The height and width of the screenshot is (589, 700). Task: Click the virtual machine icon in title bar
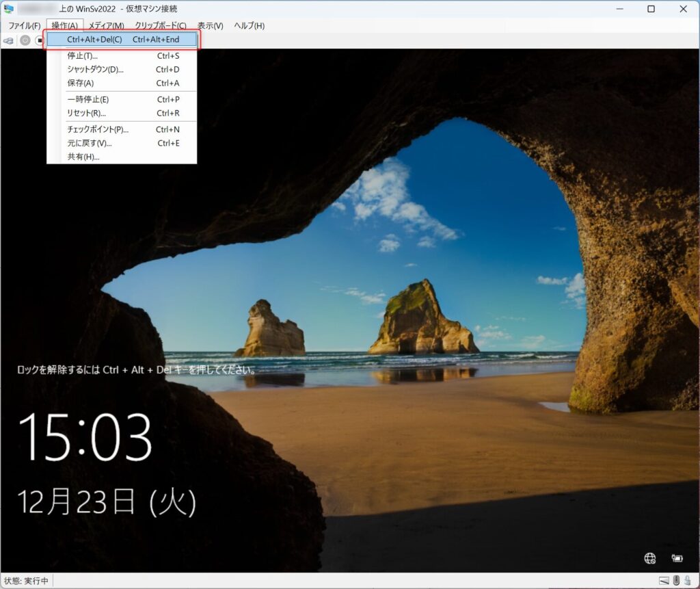[9, 9]
